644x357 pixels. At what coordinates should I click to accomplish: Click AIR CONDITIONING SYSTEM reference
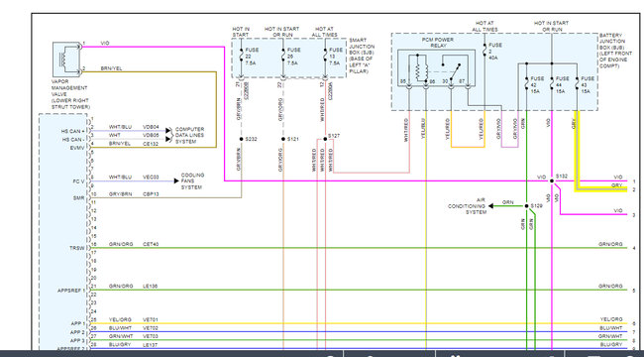pos(467,206)
